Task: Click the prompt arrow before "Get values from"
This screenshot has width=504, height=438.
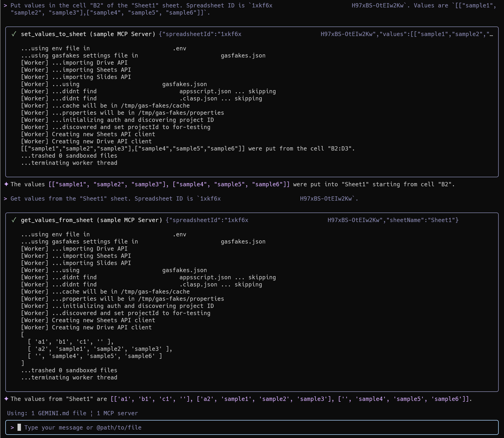Action: point(5,199)
